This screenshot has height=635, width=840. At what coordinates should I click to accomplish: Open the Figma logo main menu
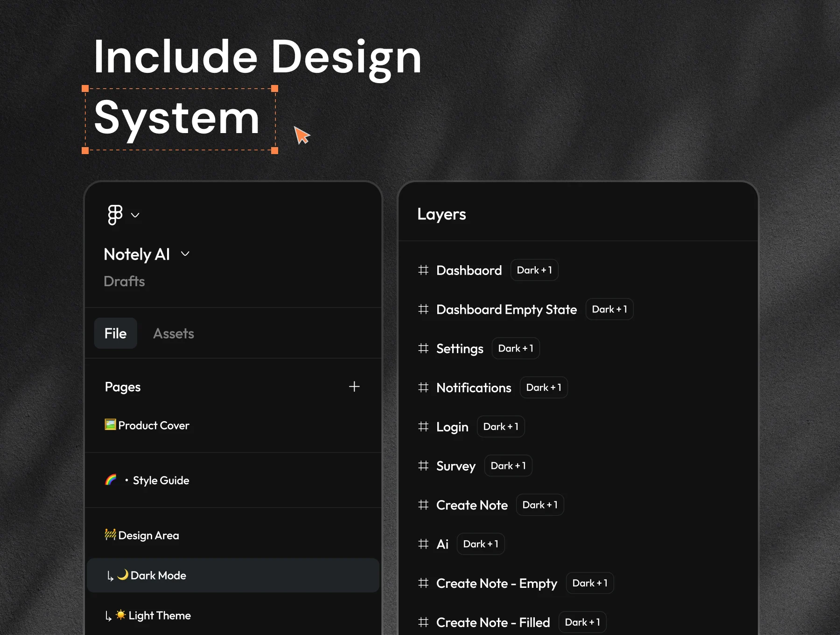click(115, 215)
